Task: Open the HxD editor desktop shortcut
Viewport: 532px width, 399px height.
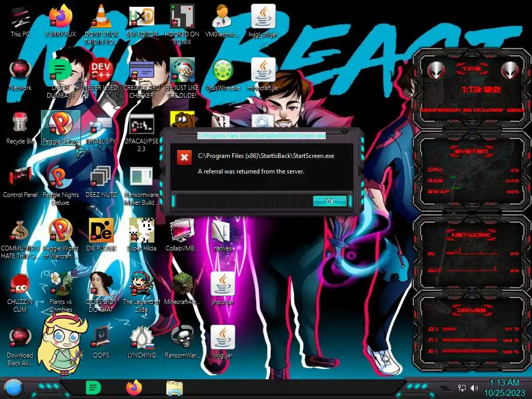Action: [141, 21]
